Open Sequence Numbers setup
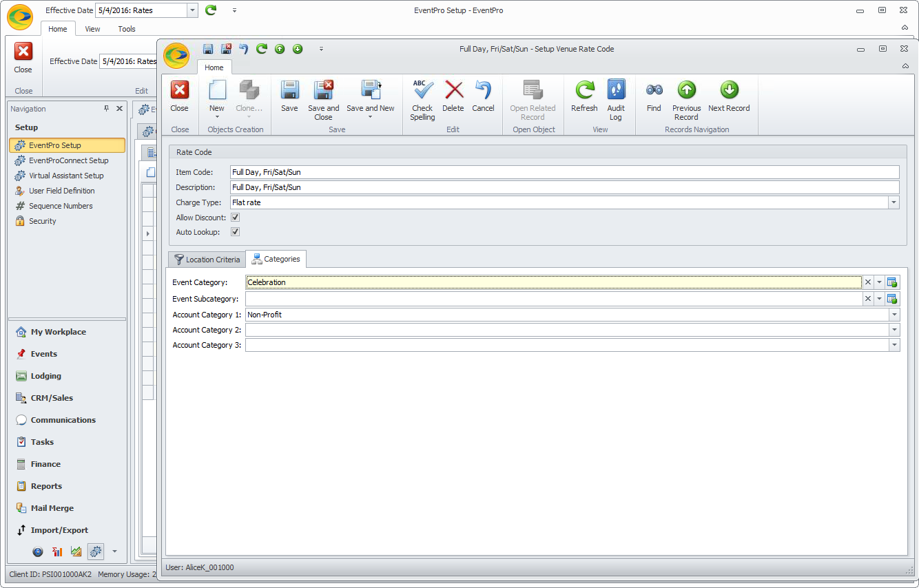The width and height of the screenshot is (919, 588). [x=61, y=206]
